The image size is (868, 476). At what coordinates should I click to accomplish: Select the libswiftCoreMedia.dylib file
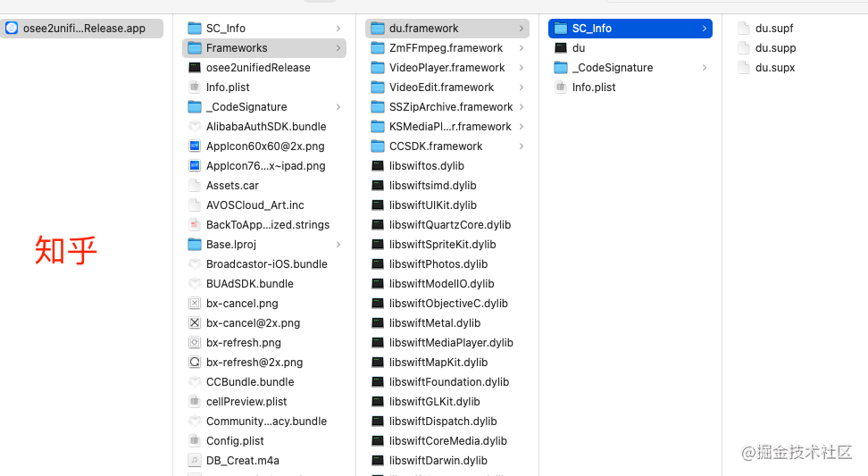tap(447, 440)
